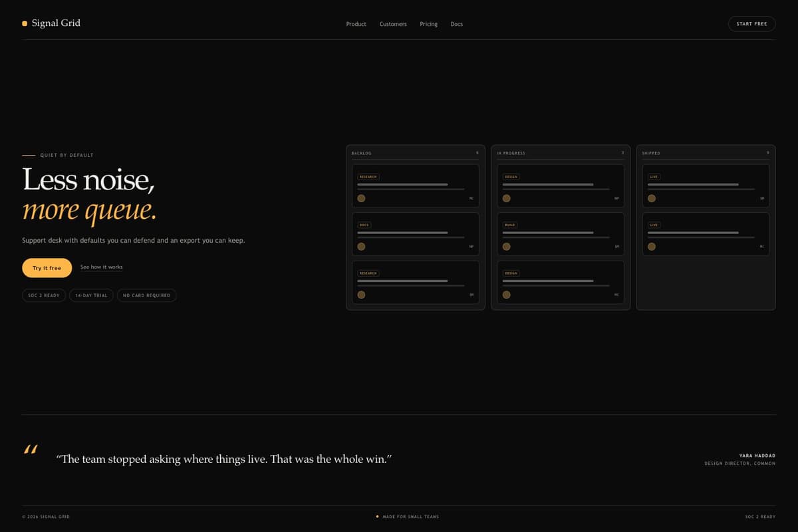This screenshot has height=532, width=798.
Task: Click the 14-DAY TRIAL badge
Action: pos(91,295)
